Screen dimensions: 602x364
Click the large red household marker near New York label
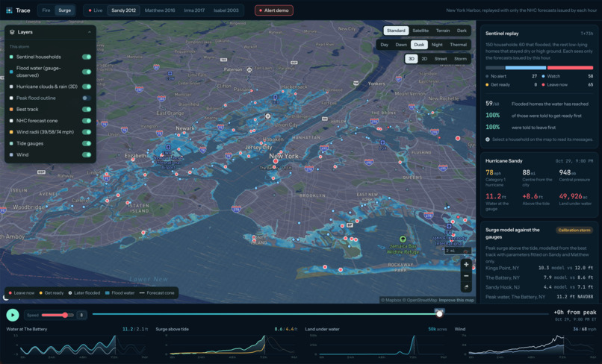[276, 161]
